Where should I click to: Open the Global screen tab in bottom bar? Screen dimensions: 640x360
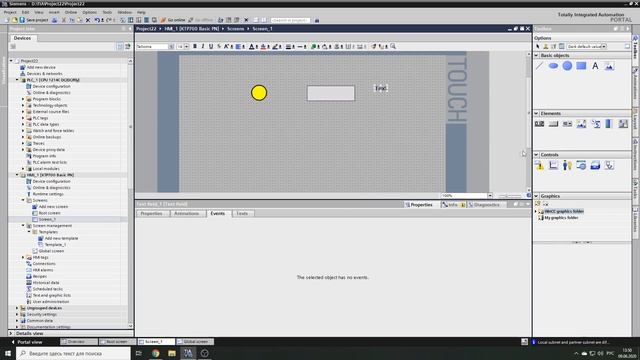pyautogui.click(x=196, y=342)
